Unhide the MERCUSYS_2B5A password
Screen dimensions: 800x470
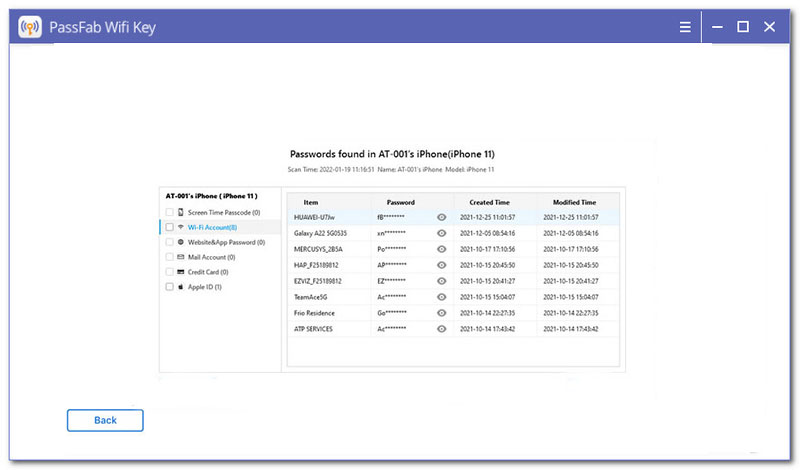coord(442,249)
